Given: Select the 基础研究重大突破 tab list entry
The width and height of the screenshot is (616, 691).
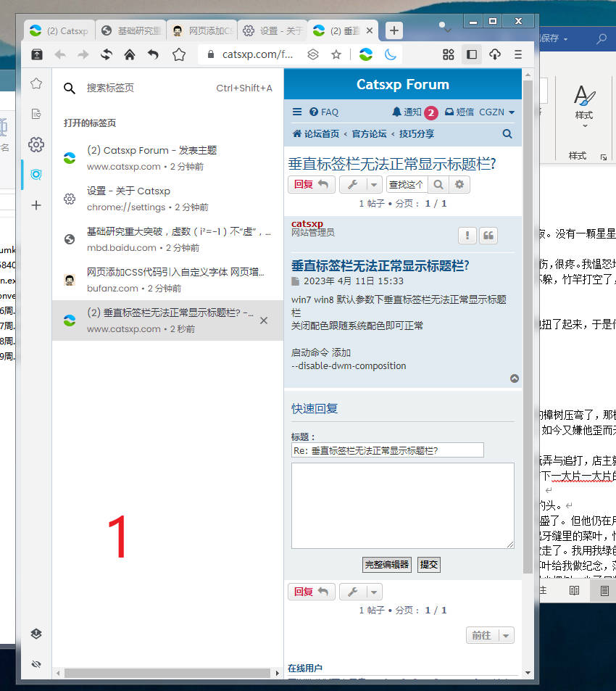Looking at the screenshot, I should (x=167, y=239).
